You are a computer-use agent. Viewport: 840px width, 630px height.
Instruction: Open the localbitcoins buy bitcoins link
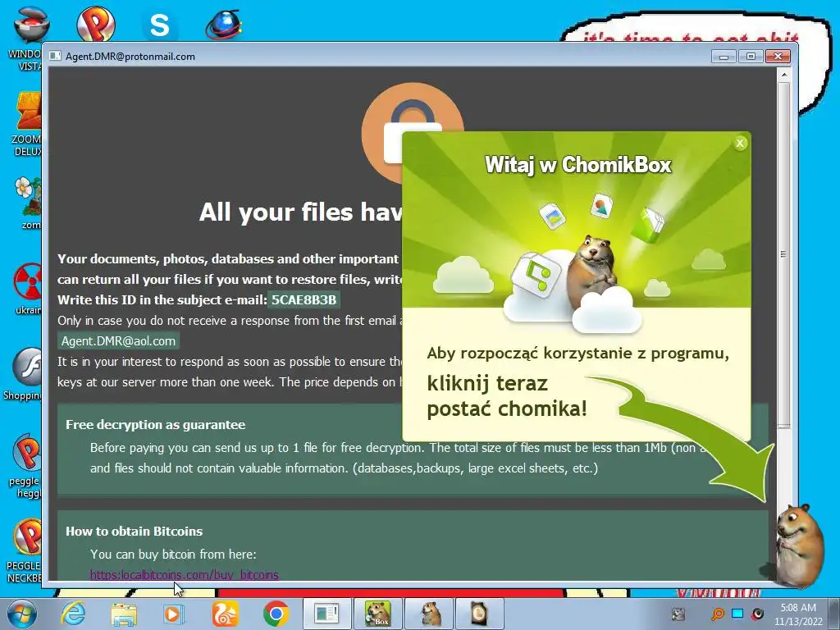[x=185, y=575]
